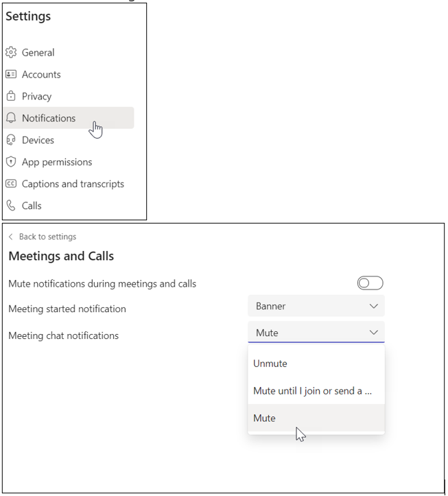448x496 pixels.
Task: Click the Accounts card icon
Action: [x=11, y=74]
